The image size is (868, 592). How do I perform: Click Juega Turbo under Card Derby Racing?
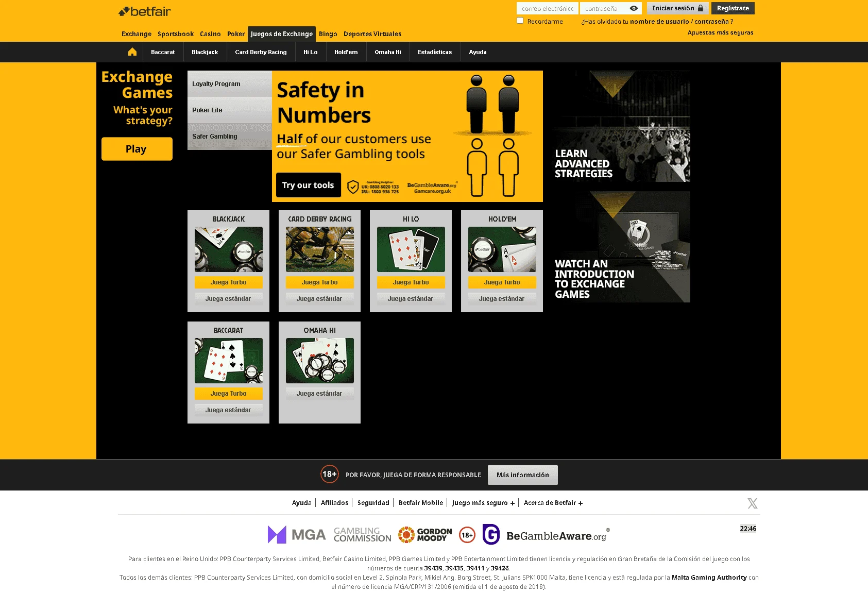[320, 282]
